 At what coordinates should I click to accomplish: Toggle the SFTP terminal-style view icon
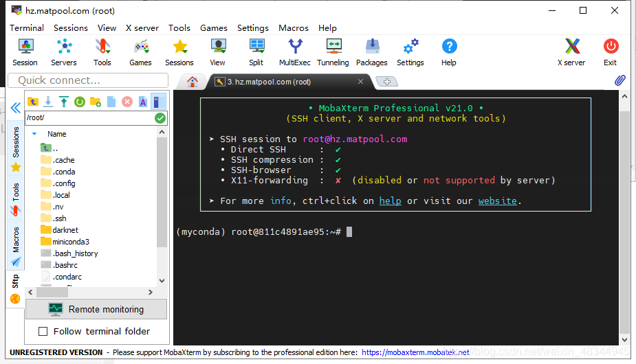(158, 102)
